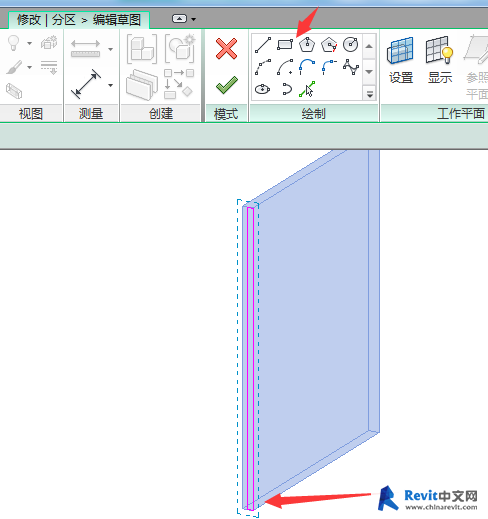Click the 工作平面 panel title

click(461, 114)
